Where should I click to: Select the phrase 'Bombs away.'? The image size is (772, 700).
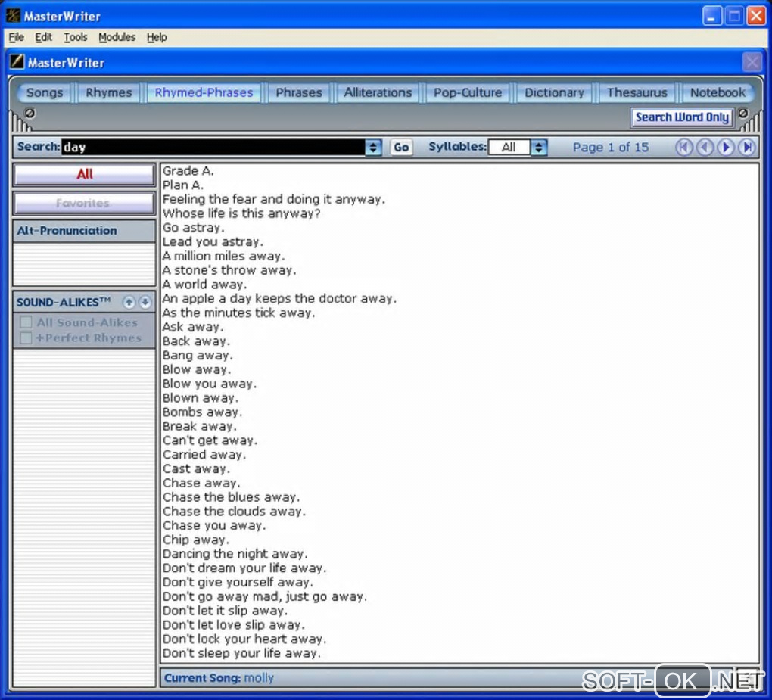click(x=202, y=412)
